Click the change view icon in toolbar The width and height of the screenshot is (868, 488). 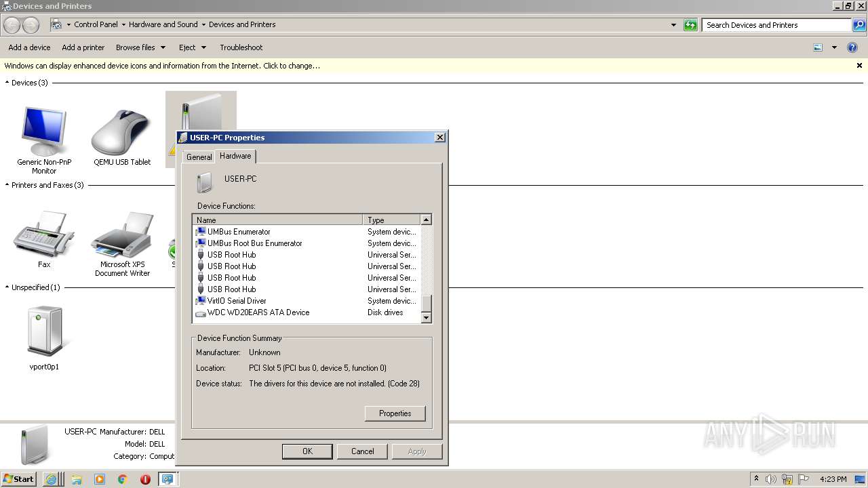[818, 47]
